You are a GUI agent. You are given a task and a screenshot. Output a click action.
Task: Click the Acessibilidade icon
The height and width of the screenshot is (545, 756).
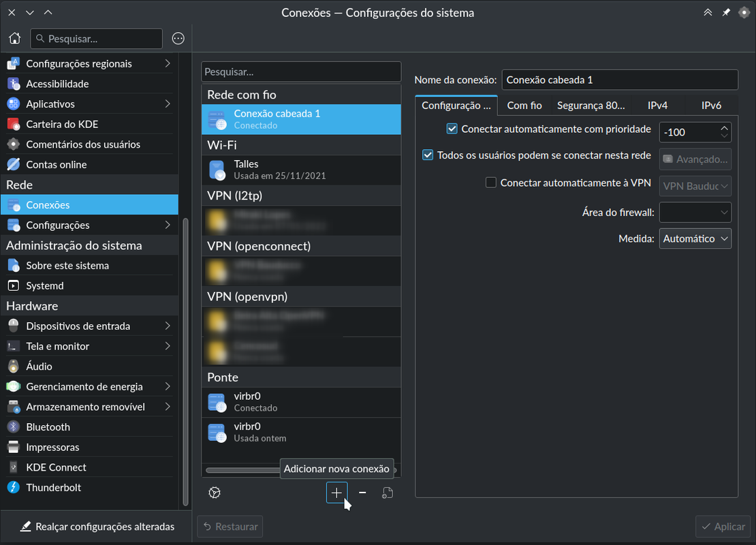click(14, 83)
